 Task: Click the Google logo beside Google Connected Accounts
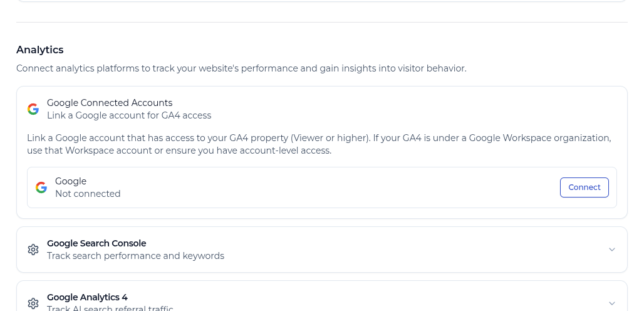[33, 109]
